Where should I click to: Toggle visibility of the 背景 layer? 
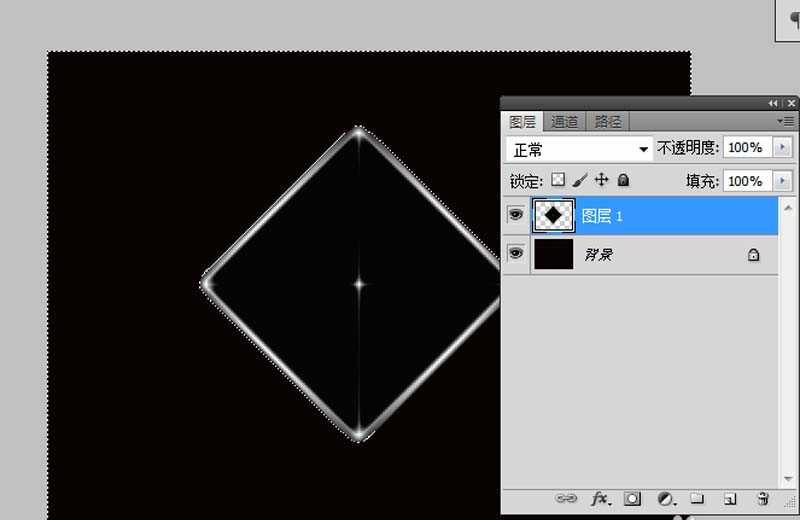tap(516, 254)
